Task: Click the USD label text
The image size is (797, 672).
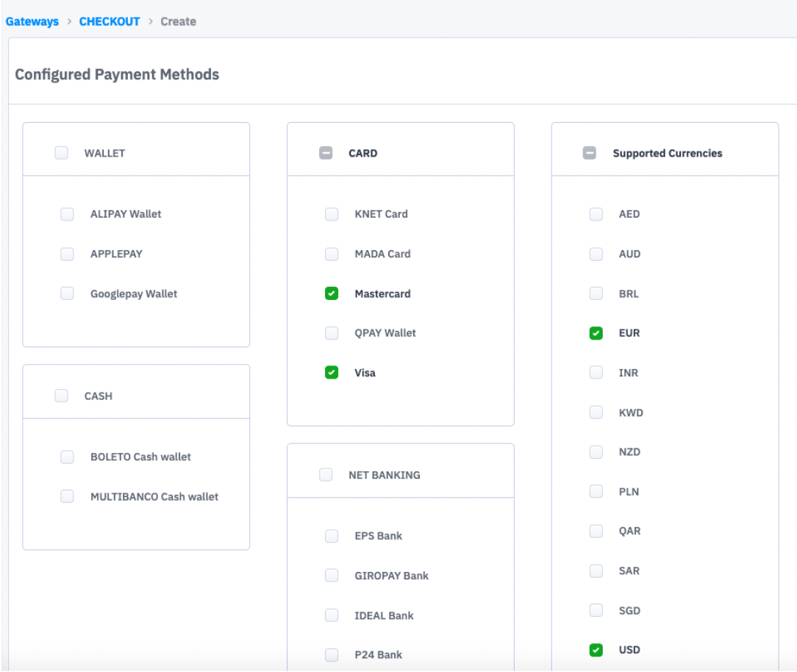Action: (x=629, y=650)
